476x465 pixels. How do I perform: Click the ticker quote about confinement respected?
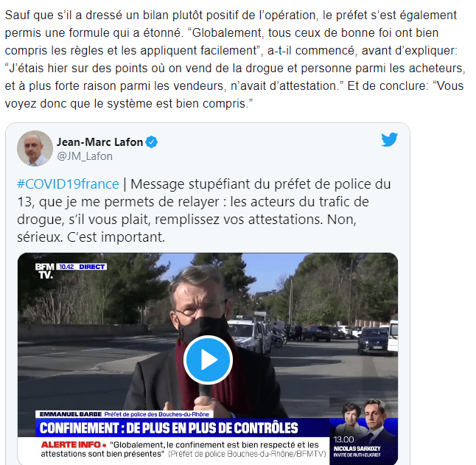(183, 450)
